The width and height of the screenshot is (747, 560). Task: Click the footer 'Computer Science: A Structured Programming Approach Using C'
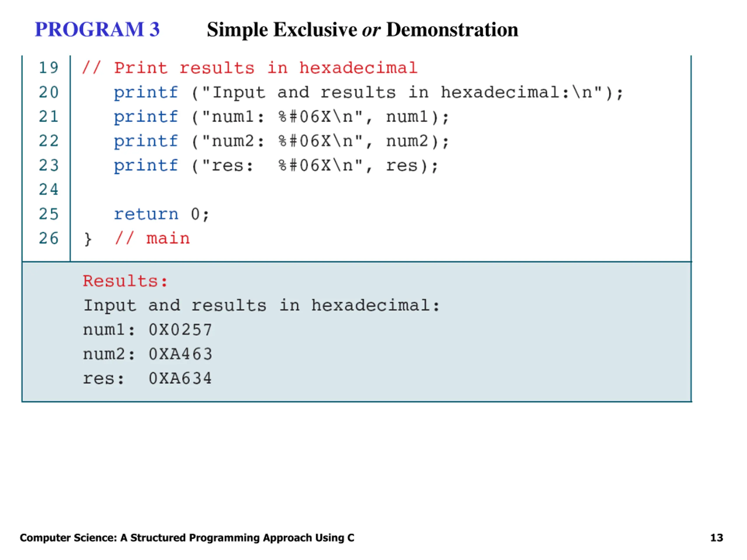click(187, 538)
